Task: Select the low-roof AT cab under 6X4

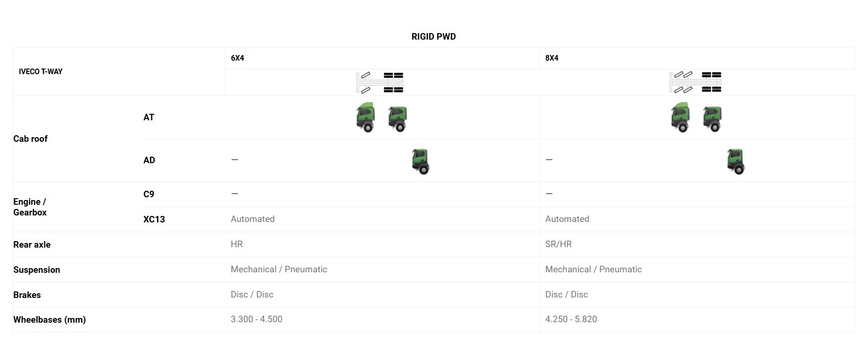Action: [x=397, y=119]
